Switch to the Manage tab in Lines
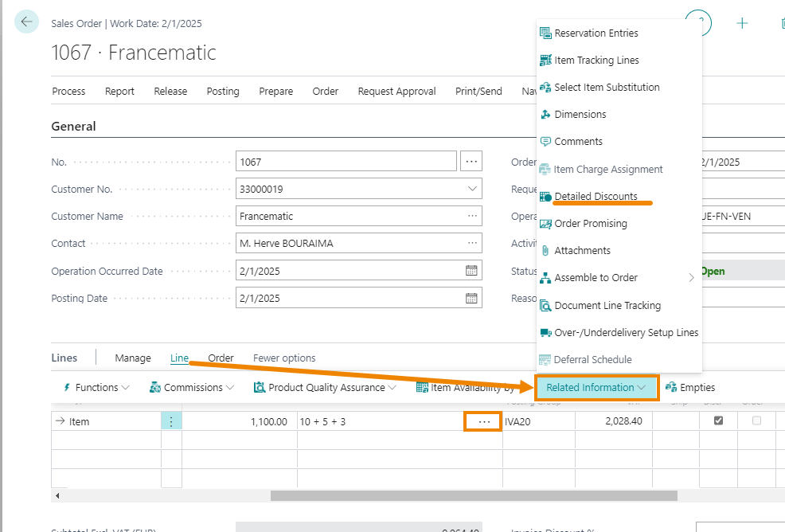The width and height of the screenshot is (785, 532). 133,358
